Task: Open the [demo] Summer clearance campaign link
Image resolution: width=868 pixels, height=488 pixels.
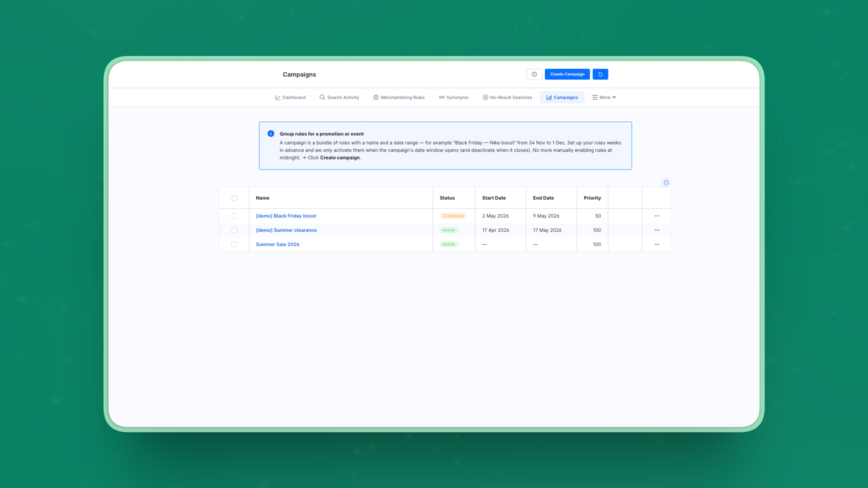Action: [286, 230]
